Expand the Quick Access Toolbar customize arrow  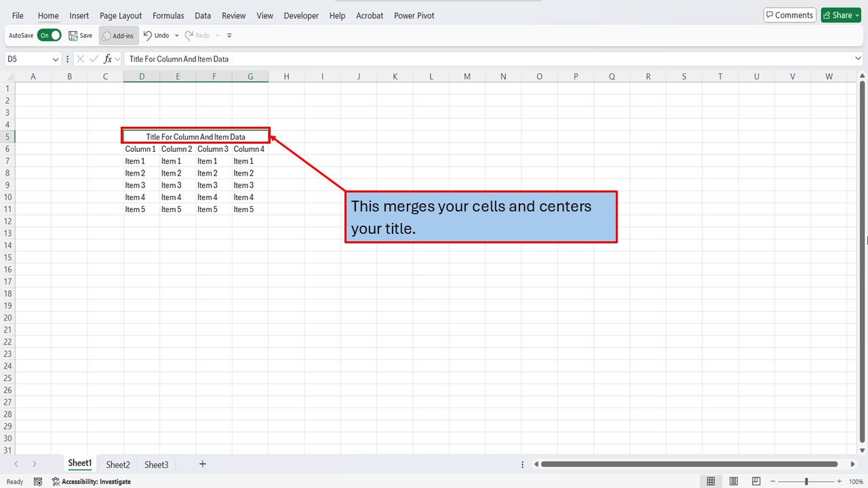point(229,36)
